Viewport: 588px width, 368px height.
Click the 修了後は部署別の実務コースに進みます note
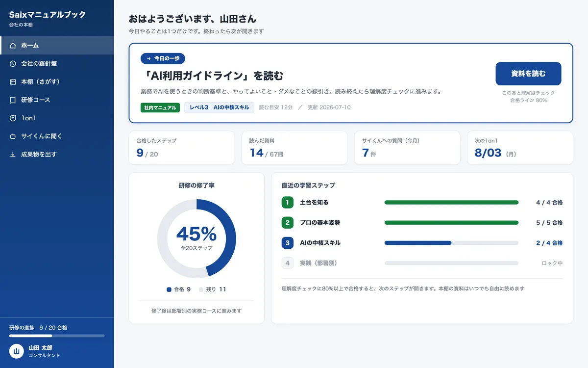pos(196,311)
